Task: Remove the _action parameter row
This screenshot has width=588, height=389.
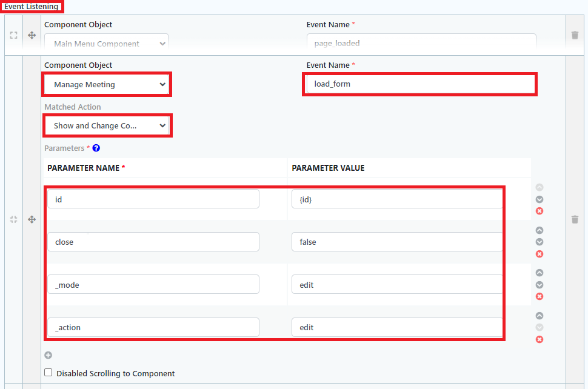Action: pos(540,339)
